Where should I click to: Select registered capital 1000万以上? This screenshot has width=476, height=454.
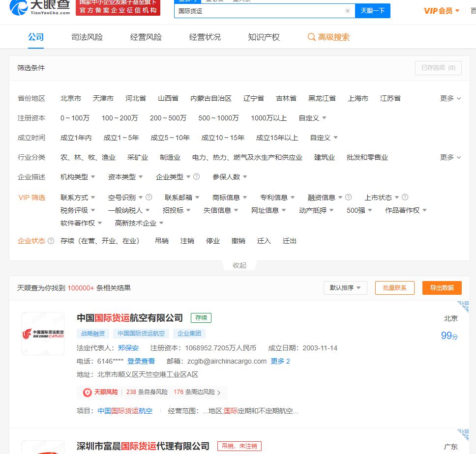coord(268,118)
